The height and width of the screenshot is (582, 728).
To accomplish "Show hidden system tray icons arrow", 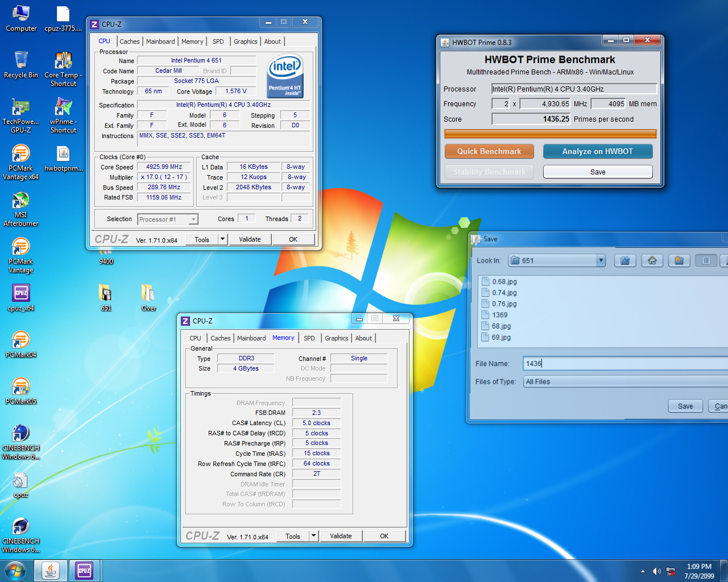I will (643, 571).
